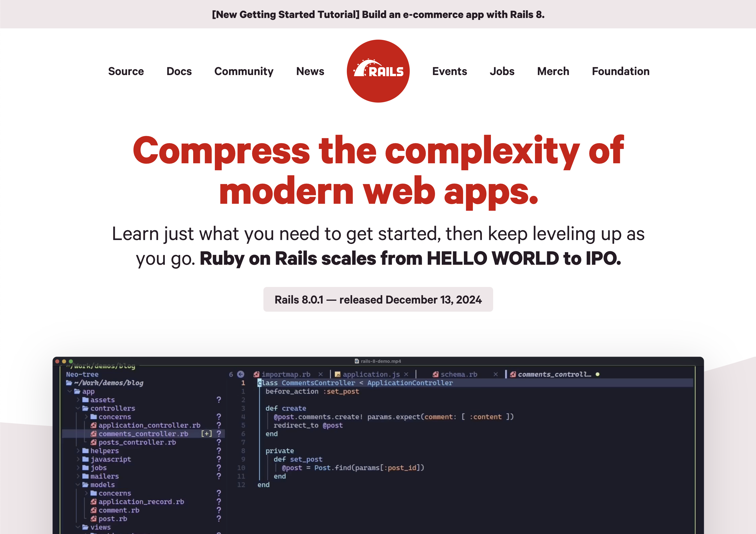Click the [+] modified marker on comments_controller.rb
Viewport: 756px width, 534px height.
(x=206, y=434)
